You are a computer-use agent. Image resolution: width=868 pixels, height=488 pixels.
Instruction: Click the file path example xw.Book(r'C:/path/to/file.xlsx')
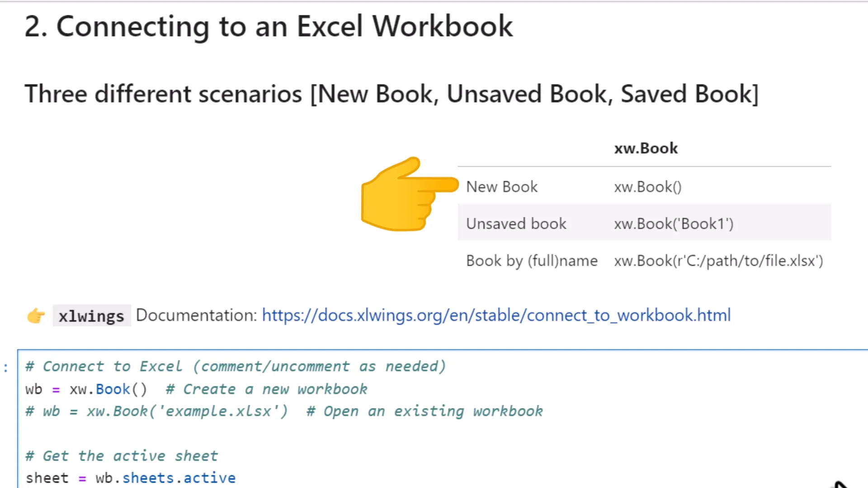(x=718, y=261)
